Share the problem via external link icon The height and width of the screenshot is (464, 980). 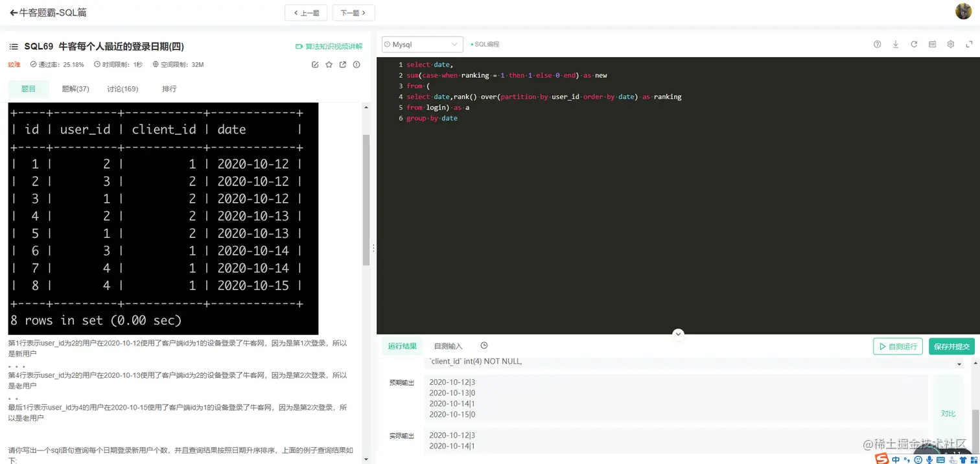pos(343,64)
